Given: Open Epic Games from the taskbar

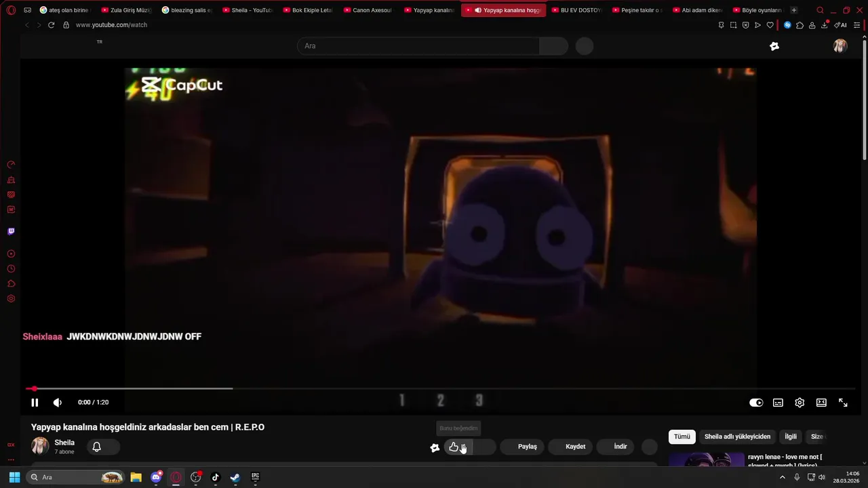Looking at the screenshot, I should click(255, 477).
